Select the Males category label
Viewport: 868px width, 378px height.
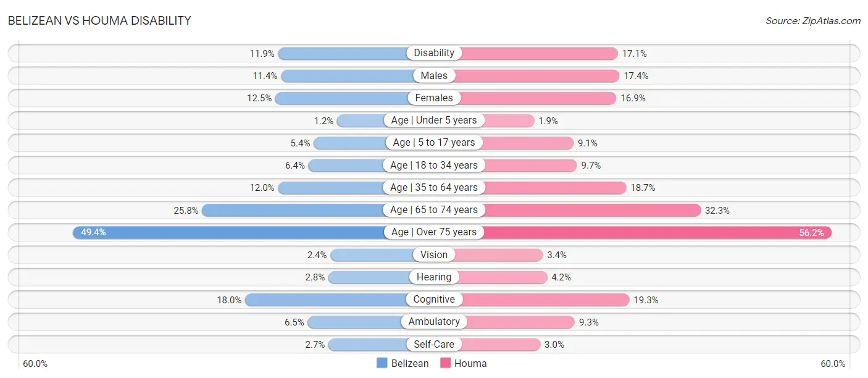click(434, 75)
